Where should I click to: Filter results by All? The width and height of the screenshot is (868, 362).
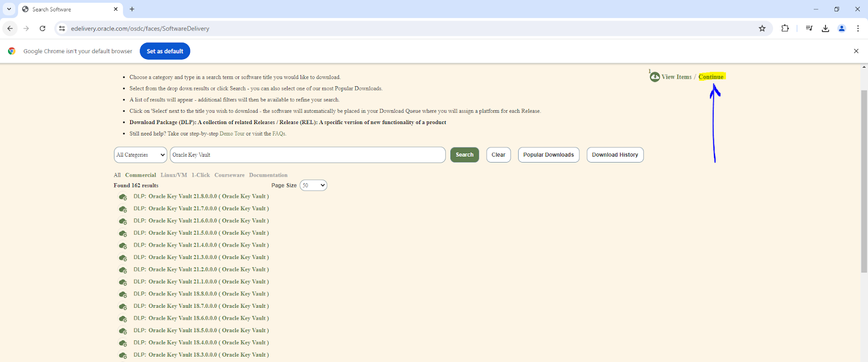(x=117, y=175)
